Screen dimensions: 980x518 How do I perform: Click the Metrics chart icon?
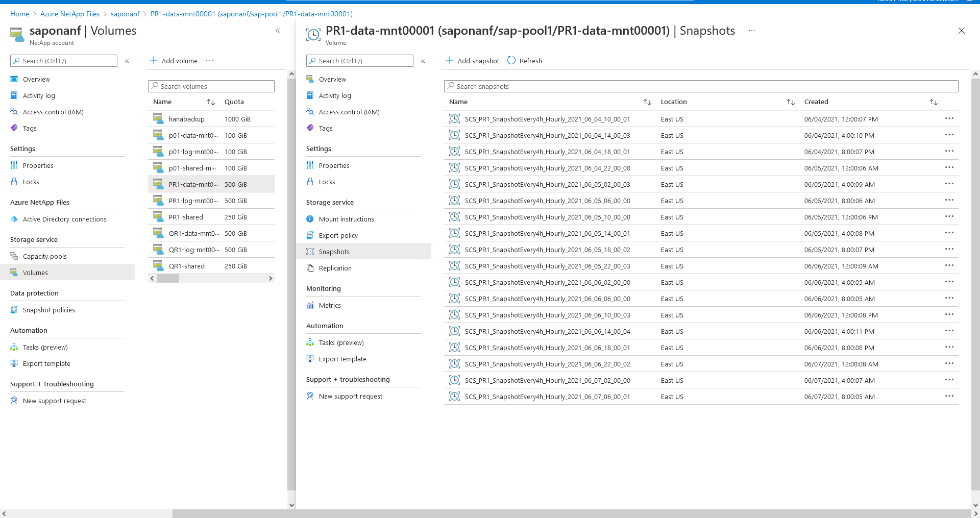[310, 305]
